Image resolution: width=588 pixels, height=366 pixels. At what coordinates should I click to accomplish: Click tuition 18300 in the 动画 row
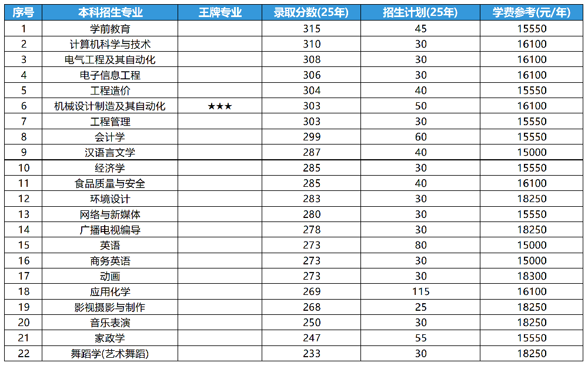pos(532,276)
